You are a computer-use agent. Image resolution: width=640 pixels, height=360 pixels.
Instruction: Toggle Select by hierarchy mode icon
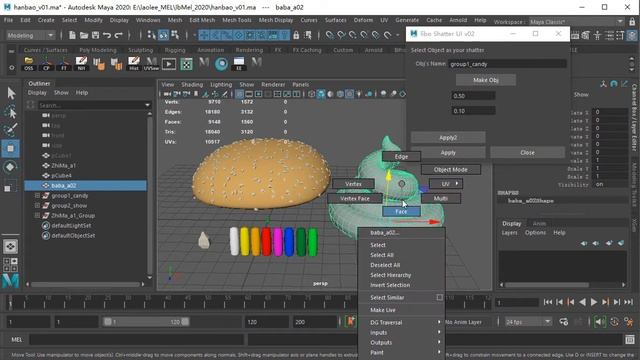coord(151,36)
